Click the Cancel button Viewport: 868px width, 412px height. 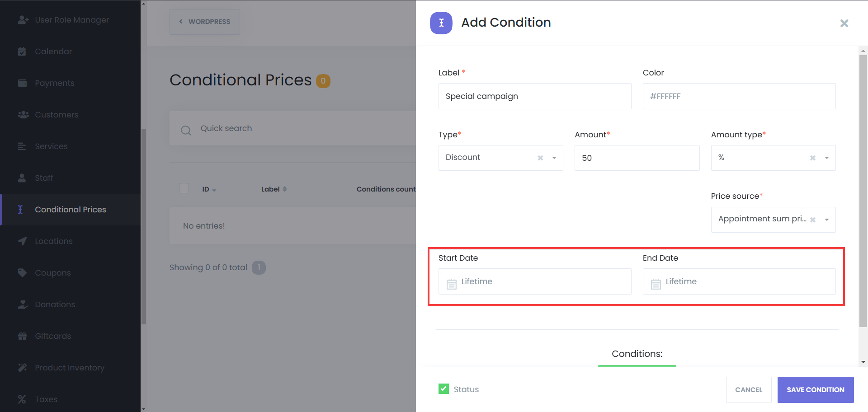click(x=748, y=389)
